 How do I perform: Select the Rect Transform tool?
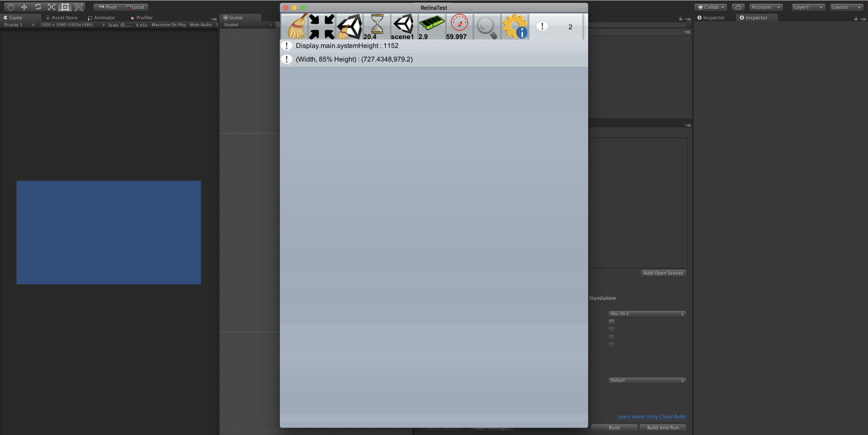65,7
